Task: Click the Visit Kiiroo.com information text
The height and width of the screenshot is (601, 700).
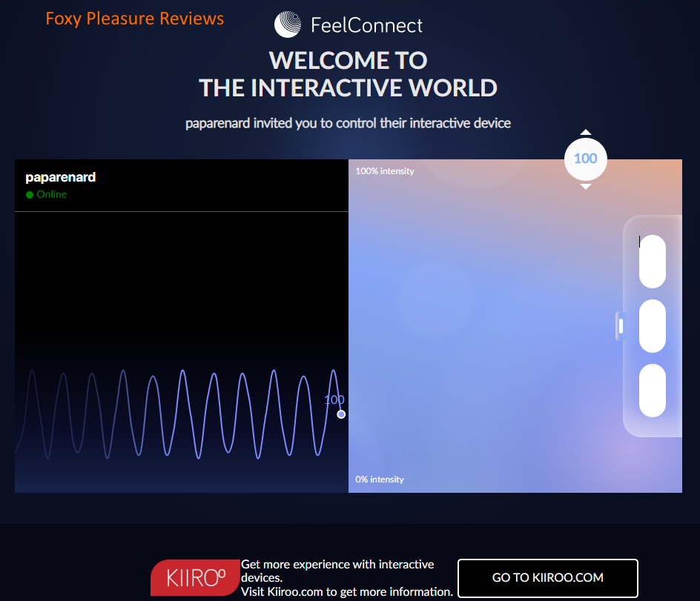Action: coord(347,591)
